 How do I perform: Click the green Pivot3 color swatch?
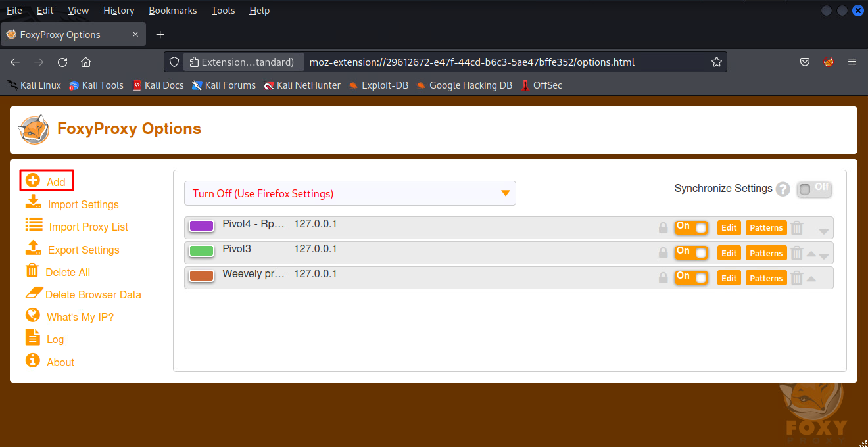(201, 251)
